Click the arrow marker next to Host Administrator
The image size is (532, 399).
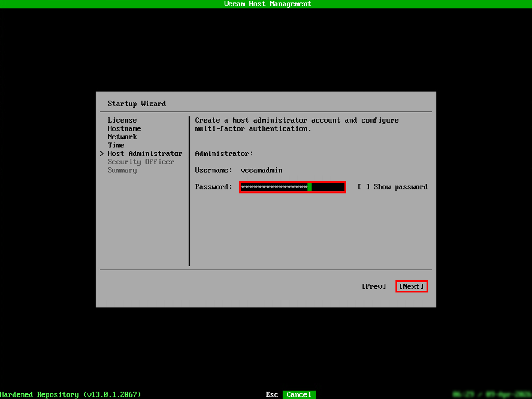[102, 153]
